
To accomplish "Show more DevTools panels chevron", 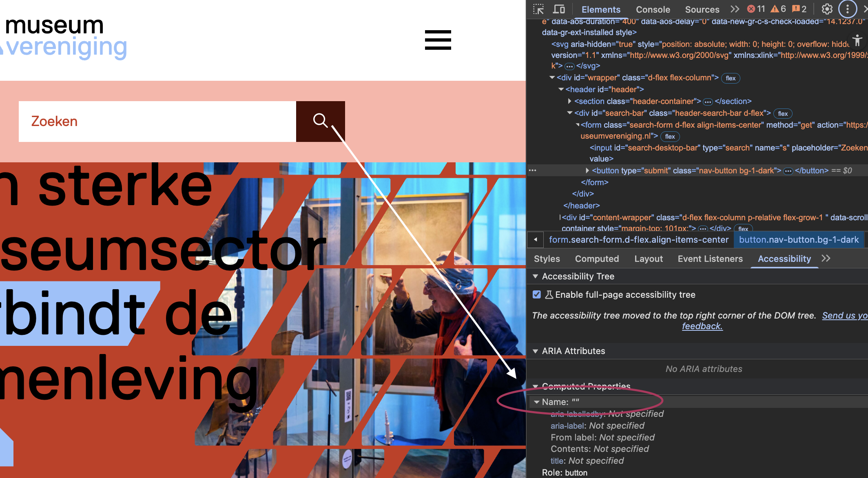I will pos(735,9).
